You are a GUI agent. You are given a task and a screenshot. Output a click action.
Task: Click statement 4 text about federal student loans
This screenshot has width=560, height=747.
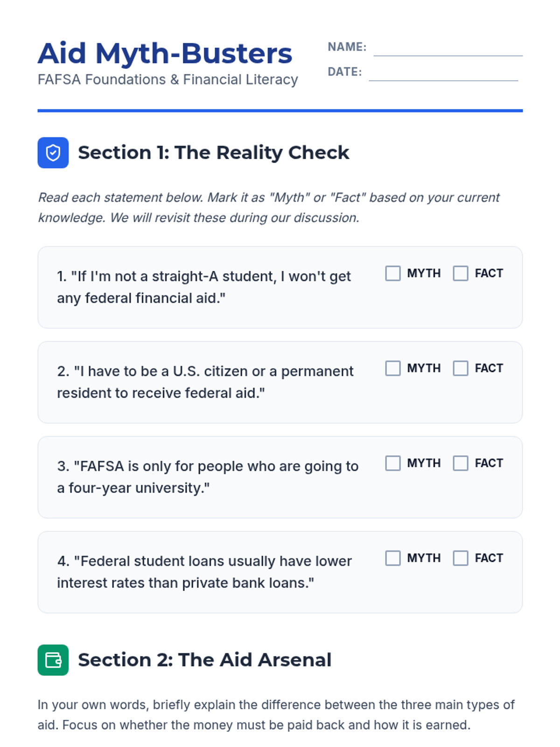[x=204, y=572]
